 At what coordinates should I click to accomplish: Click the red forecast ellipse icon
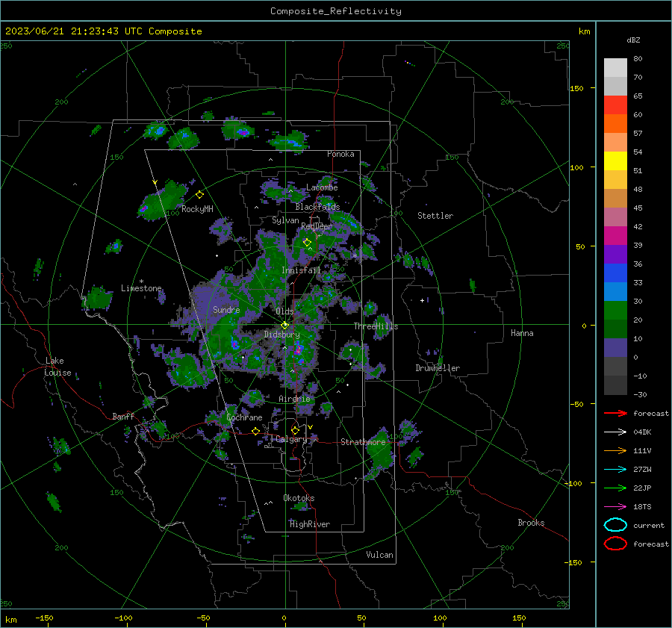coord(615,544)
